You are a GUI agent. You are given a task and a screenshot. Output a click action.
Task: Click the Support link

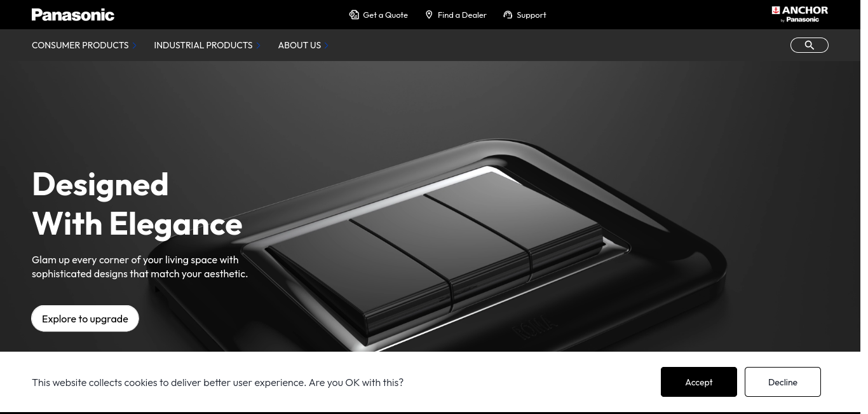(x=531, y=15)
